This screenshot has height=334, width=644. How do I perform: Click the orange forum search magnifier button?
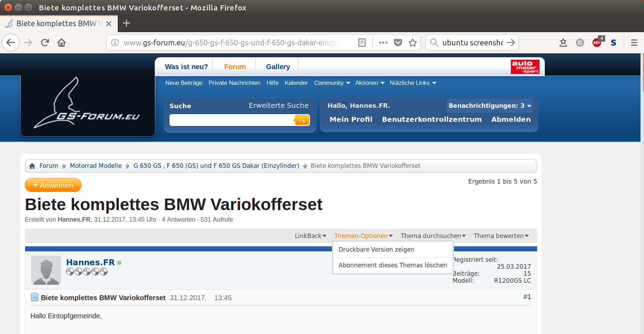click(301, 120)
